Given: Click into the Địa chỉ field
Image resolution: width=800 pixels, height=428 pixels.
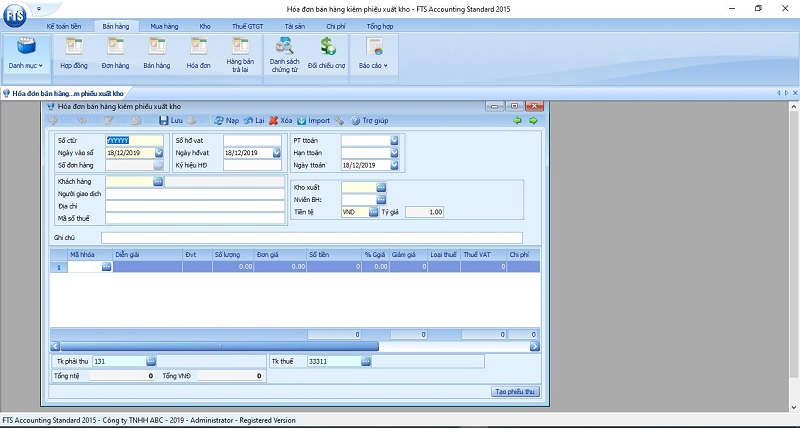Looking at the screenshot, I should [x=195, y=206].
